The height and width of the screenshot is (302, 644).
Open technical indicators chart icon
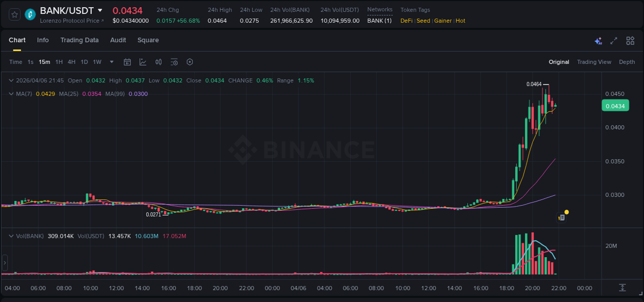(143, 62)
